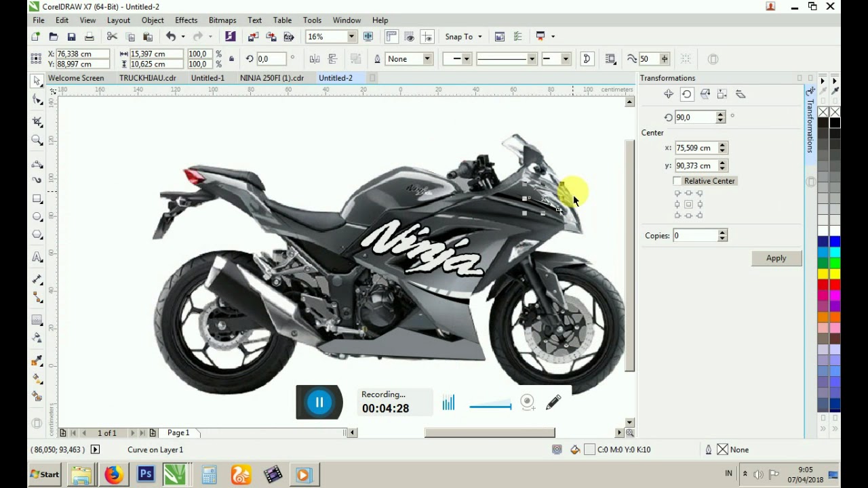Select the Rectangle tool
Screen dimensions: 868x488
(37, 199)
